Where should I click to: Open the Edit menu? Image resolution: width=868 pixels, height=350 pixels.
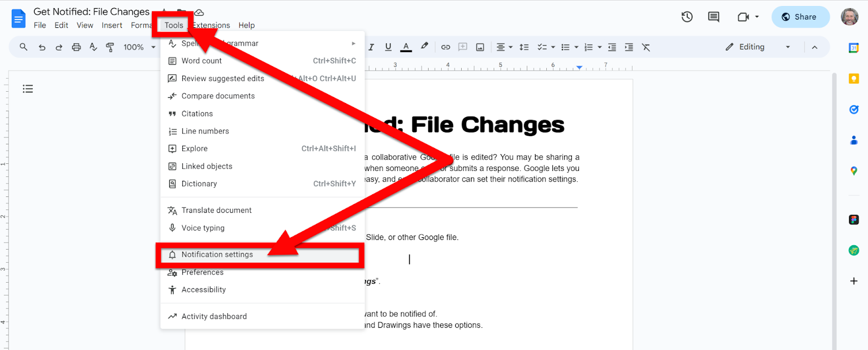(x=61, y=25)
